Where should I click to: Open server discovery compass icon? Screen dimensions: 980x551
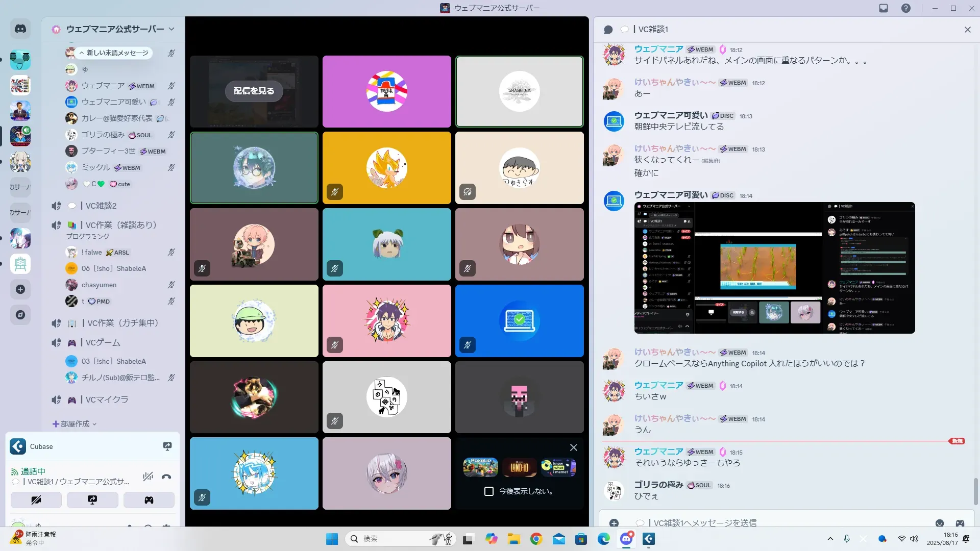20,315
